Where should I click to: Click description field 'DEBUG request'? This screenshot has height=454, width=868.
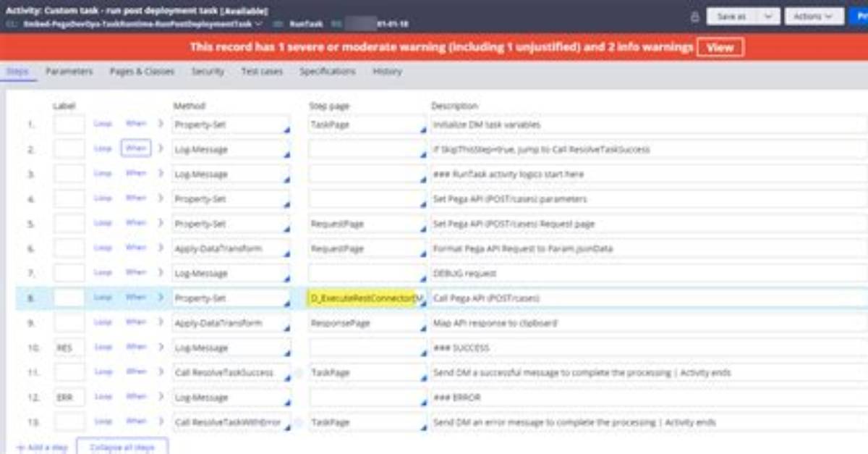(649, 274)
